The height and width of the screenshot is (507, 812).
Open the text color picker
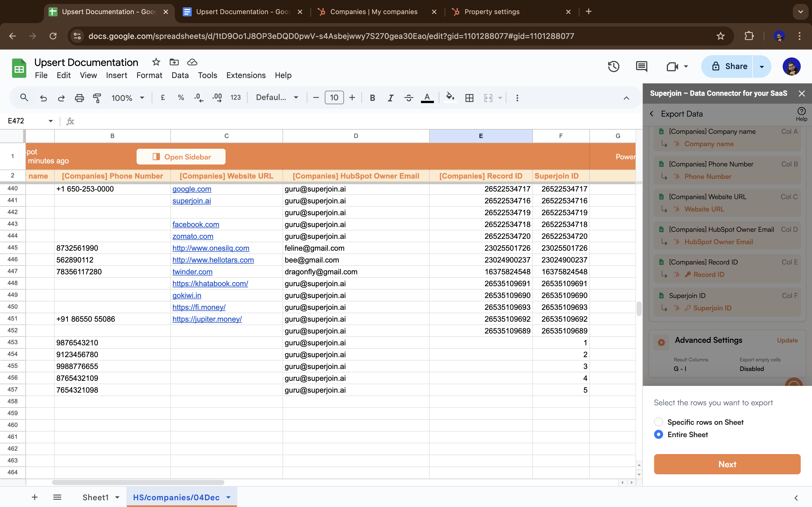(427, 98)
